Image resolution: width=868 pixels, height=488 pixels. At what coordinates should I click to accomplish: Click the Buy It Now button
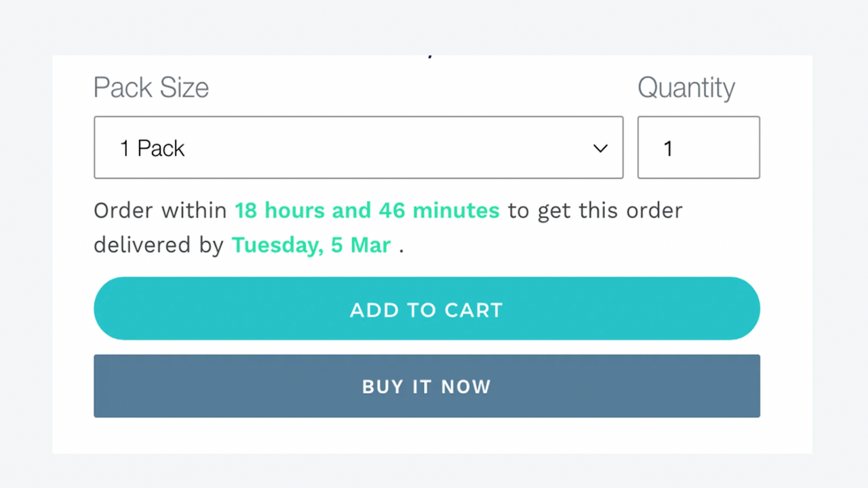pyautogui.click(x=427, y=386)
